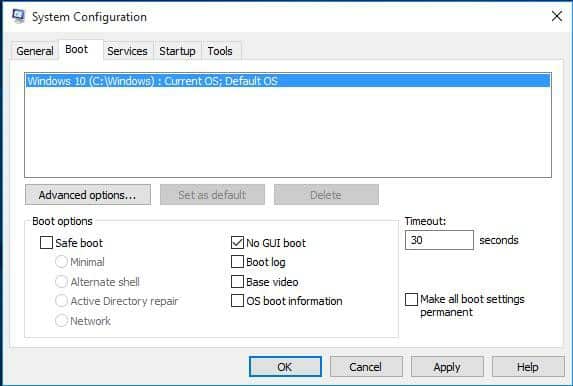
Task: Open Advanced options dialog
Action: (x=88, y=195)
